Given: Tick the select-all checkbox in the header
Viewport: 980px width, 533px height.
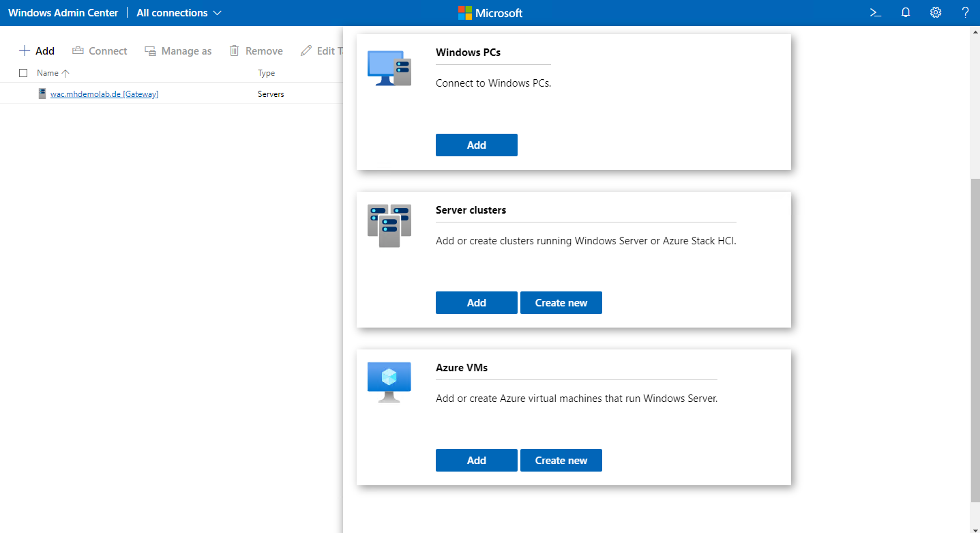Looking at the screenshot, I should click(x=23, y=72).
